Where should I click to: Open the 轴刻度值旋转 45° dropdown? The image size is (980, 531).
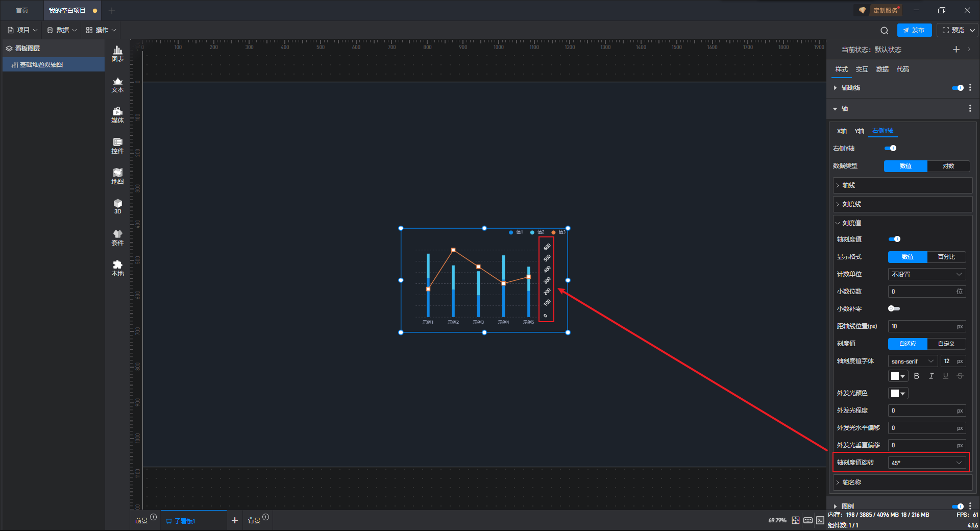coord(927,463)
